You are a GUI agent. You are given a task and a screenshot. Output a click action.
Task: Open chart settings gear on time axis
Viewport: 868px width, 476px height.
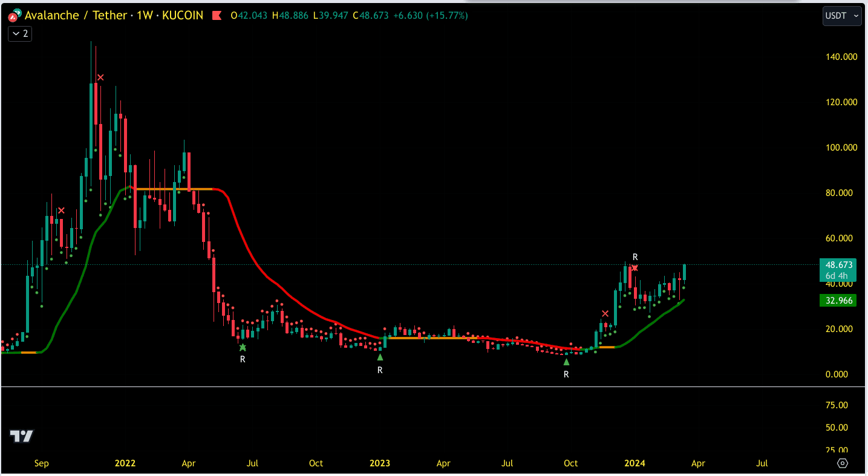[x=843, y=463]
